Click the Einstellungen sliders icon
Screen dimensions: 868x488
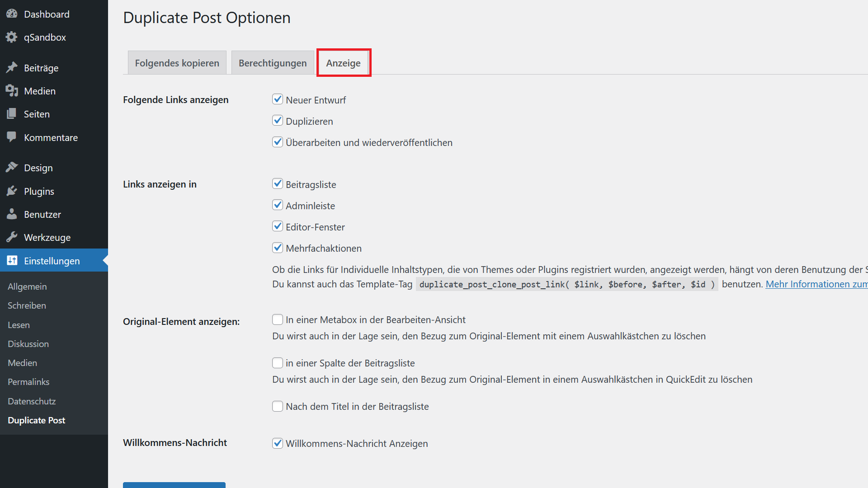click(12, 261)
